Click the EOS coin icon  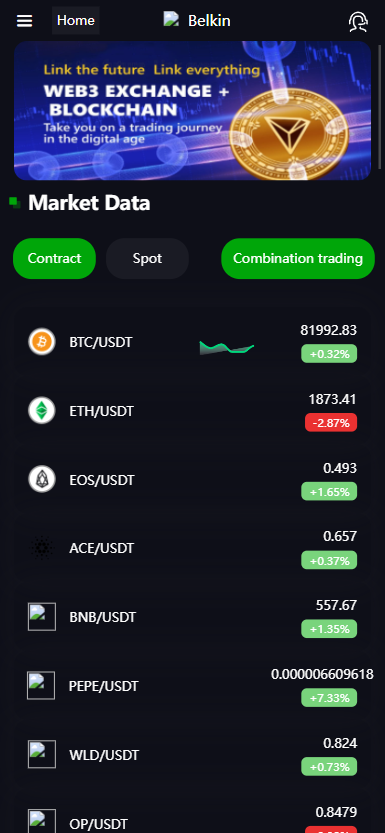pyautogui.click(x=41, y=479)
